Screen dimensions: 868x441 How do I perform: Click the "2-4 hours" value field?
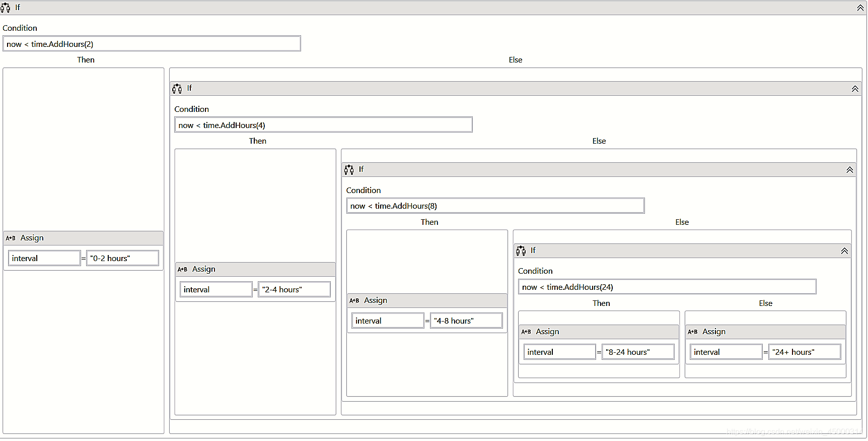(x=295, y=289)
